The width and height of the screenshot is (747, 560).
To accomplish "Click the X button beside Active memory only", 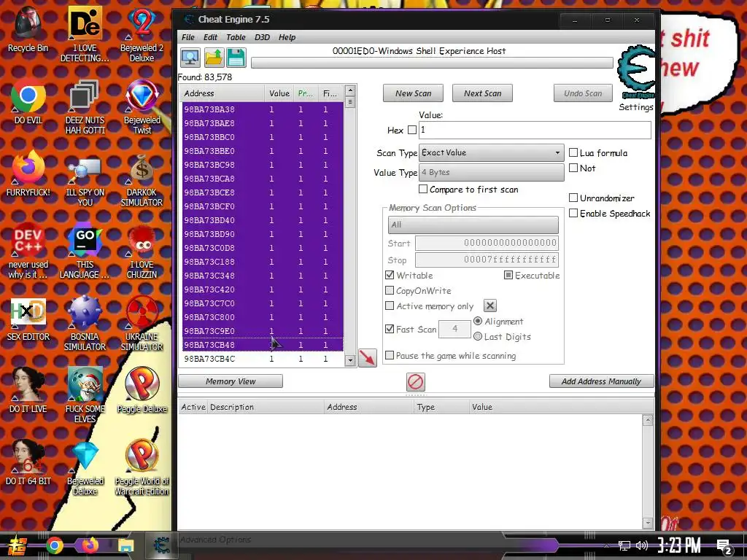I will 489,306.
